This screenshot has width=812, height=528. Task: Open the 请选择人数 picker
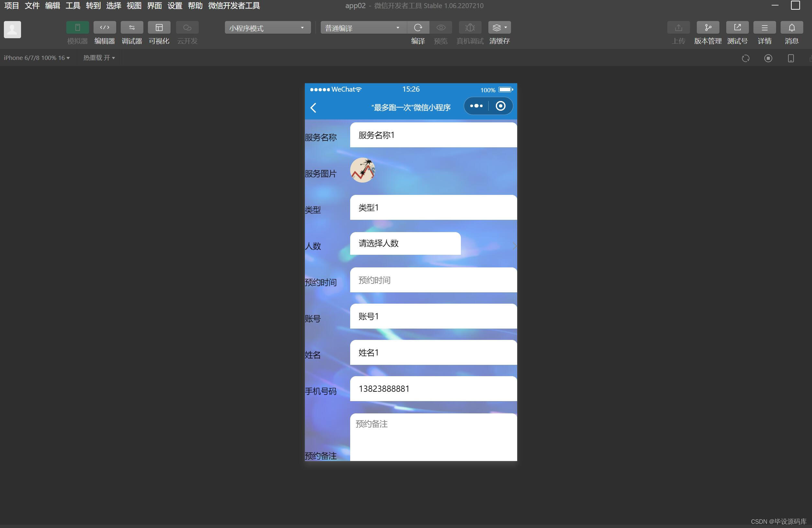pos(405,243)
